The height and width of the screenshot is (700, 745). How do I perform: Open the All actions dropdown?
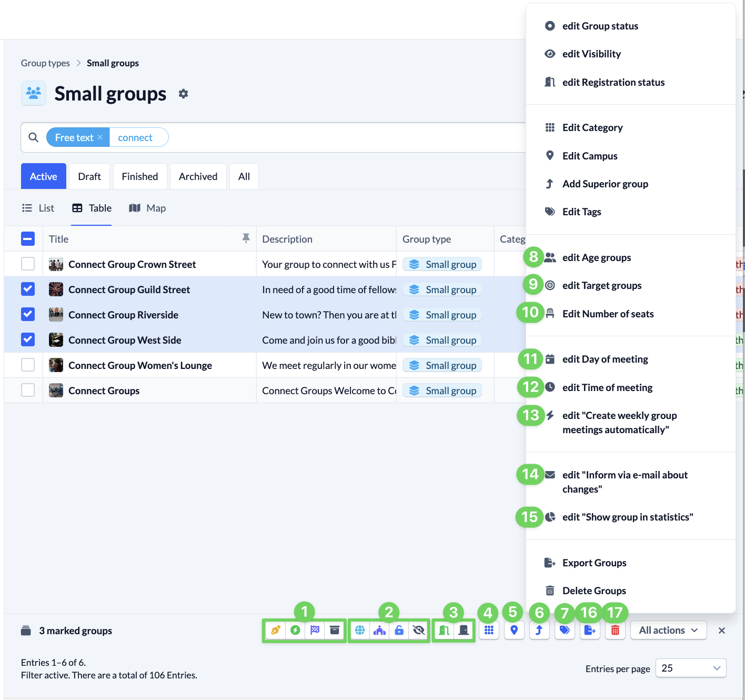(668, 631)
